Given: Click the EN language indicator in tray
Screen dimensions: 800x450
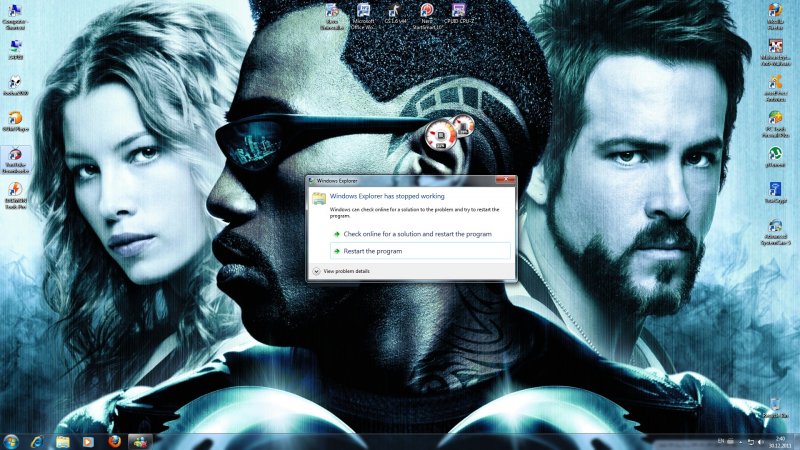Looking at the screenshot, I should (721, 441).
